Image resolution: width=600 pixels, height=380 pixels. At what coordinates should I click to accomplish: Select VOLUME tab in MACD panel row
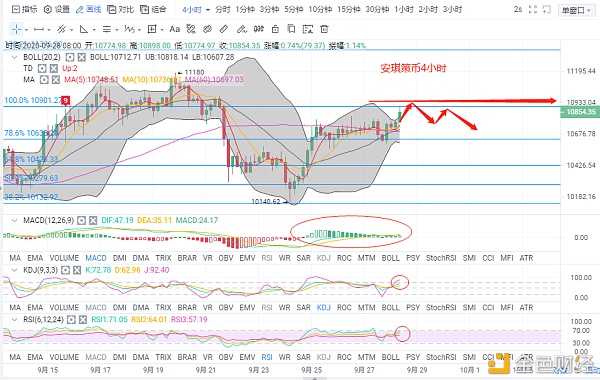[x=64, y=258]
